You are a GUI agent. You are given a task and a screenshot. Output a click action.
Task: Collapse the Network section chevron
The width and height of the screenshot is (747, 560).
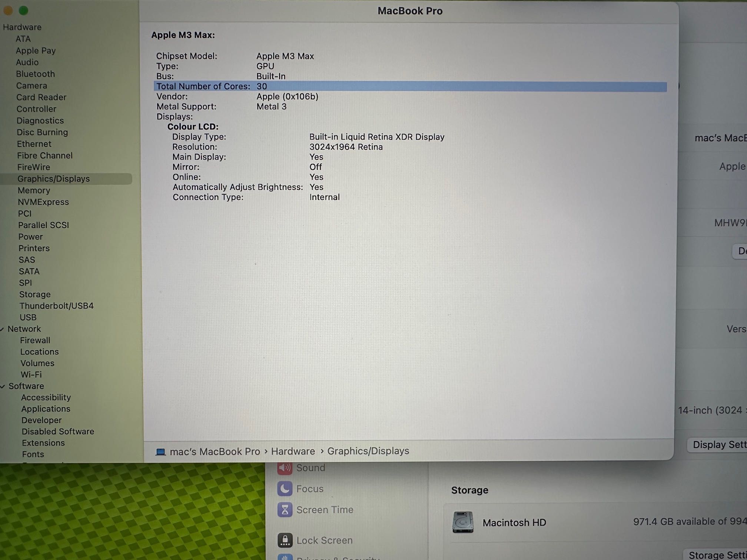[2, 329]
